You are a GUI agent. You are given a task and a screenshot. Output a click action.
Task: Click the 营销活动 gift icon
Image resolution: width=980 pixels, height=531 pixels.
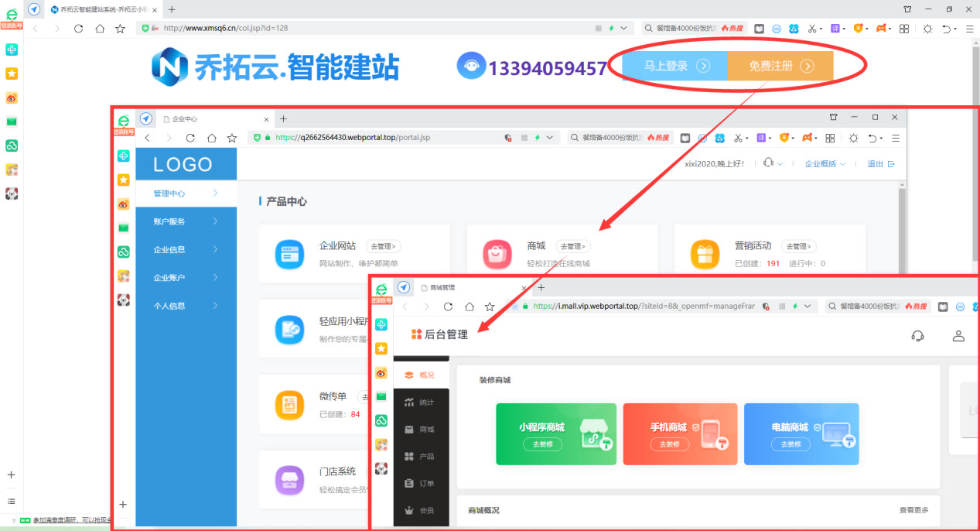click(705, 252)
